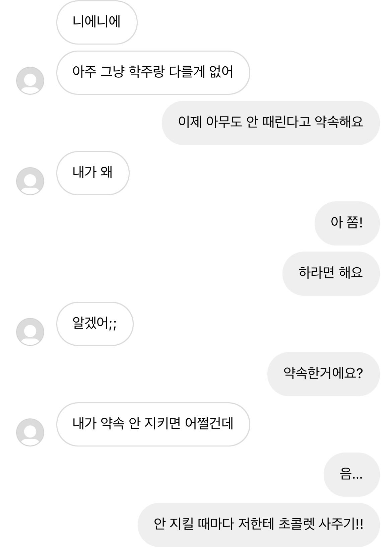Select the "알겠어;;" reply bubble
Viewport: 392px width, 548px height.
[95, 324]
